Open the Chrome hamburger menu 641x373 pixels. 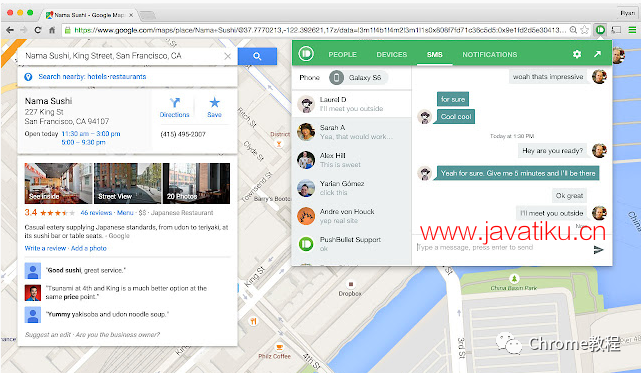pos(632,30)
